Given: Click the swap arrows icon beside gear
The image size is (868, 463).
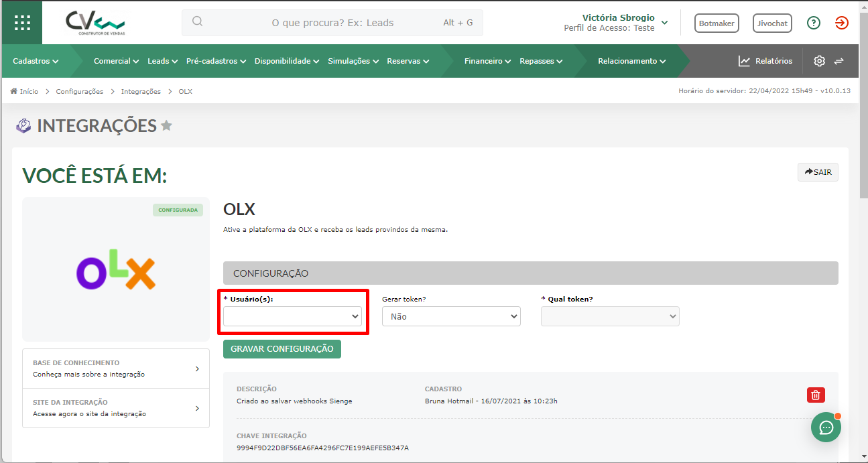Looking at the screenshot, I should 839,61.
